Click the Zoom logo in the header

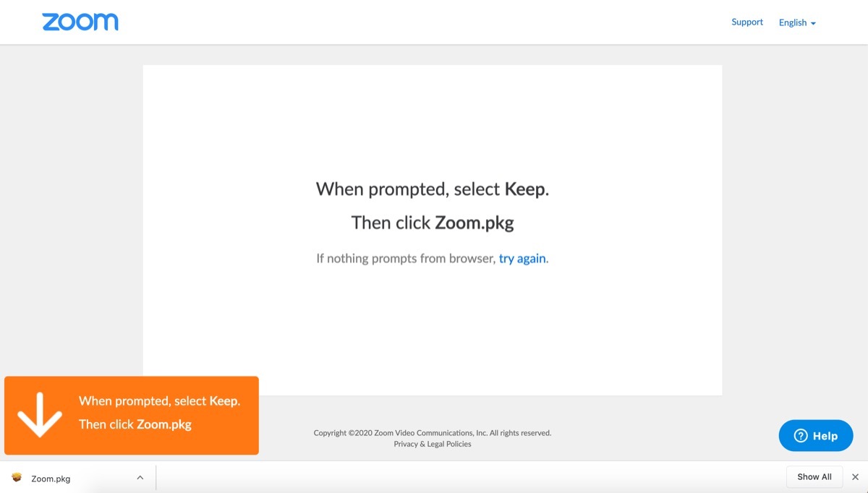tap(80, 22)
